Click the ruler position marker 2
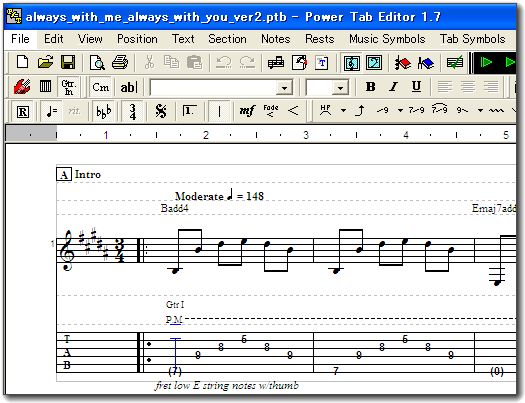Viewport: 525px width, 403px height. click(x=206, y=135)
